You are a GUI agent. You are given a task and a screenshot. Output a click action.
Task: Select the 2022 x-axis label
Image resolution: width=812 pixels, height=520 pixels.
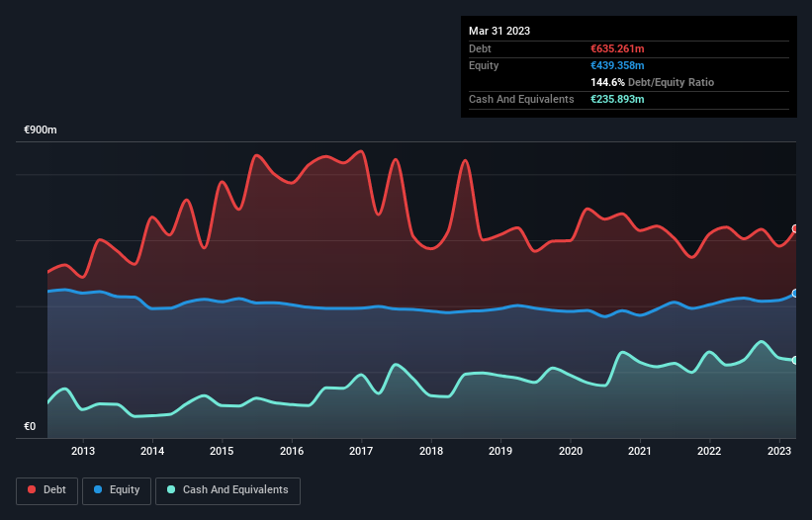pyautogui.click(x=709, y=451)
